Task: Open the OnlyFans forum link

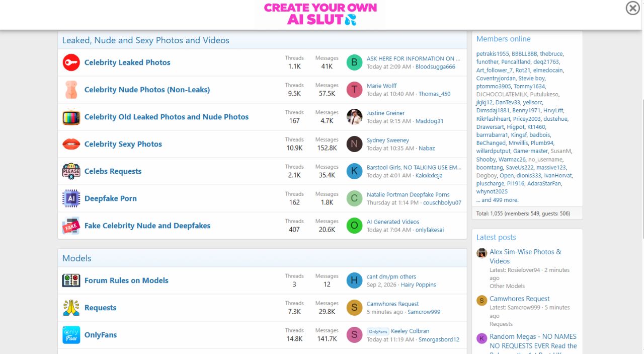Action: pyautogui.click(x=101, y=335)
